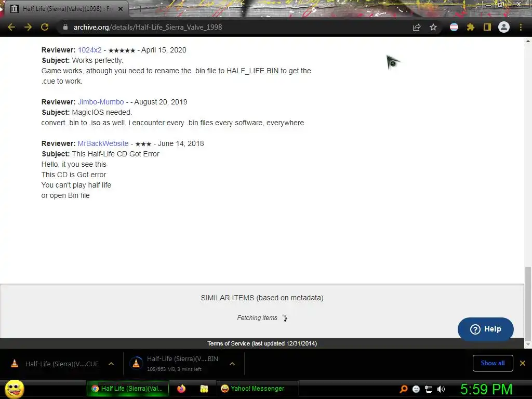Reload the archive.org page
The image size is (532, 399).
click(45, 27)
